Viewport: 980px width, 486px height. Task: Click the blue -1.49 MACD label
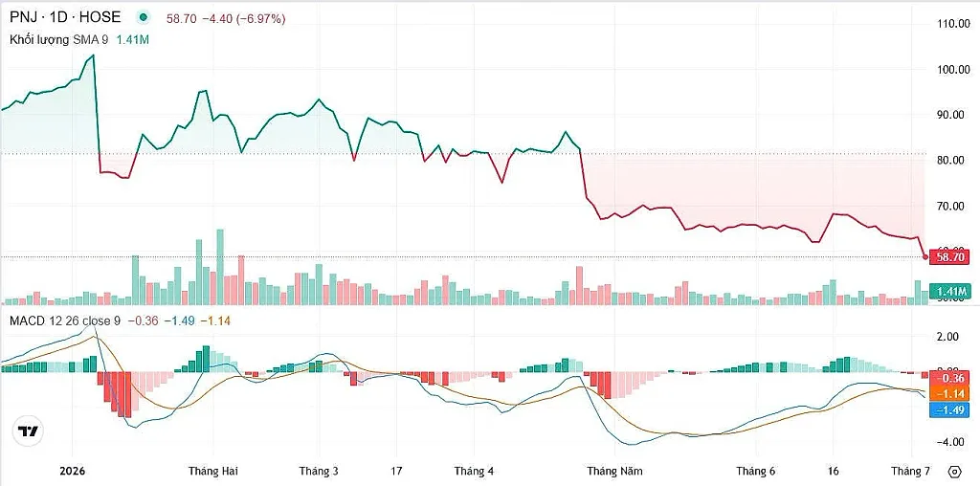pyautogui.click(x=948, y=409)
